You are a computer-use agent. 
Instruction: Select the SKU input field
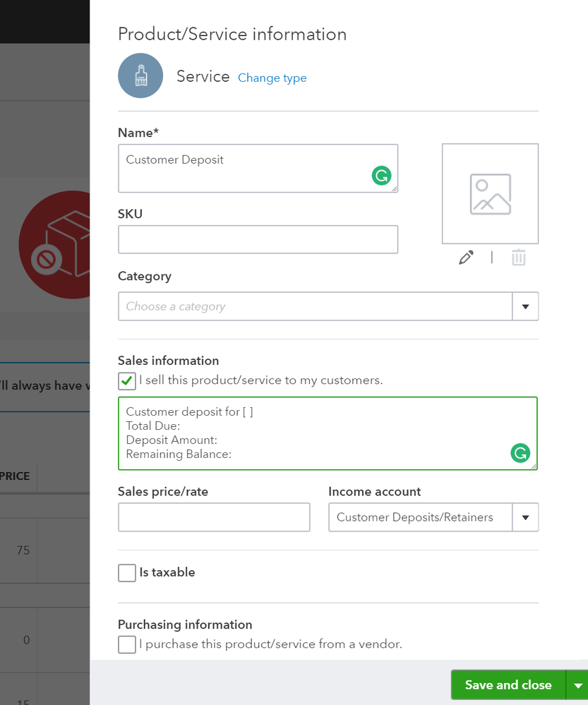click(258, 239)
